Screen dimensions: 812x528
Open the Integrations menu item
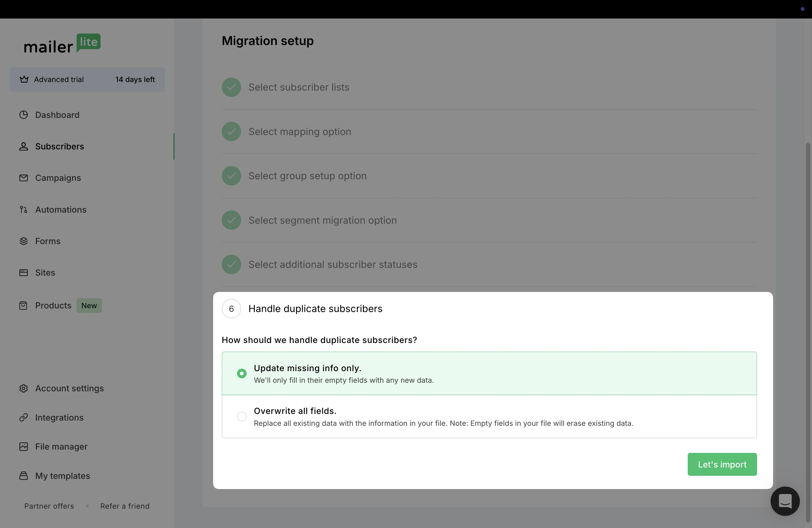(59, 418)
